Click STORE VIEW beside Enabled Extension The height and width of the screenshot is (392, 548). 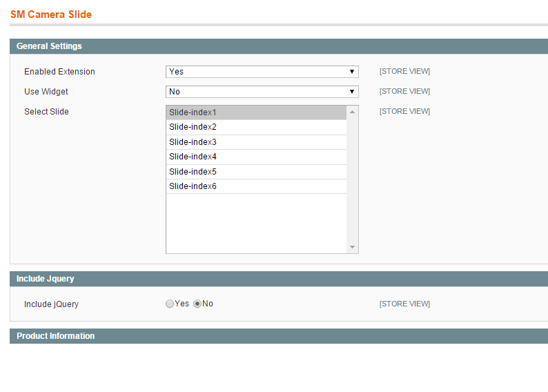[x=404, y=71]
